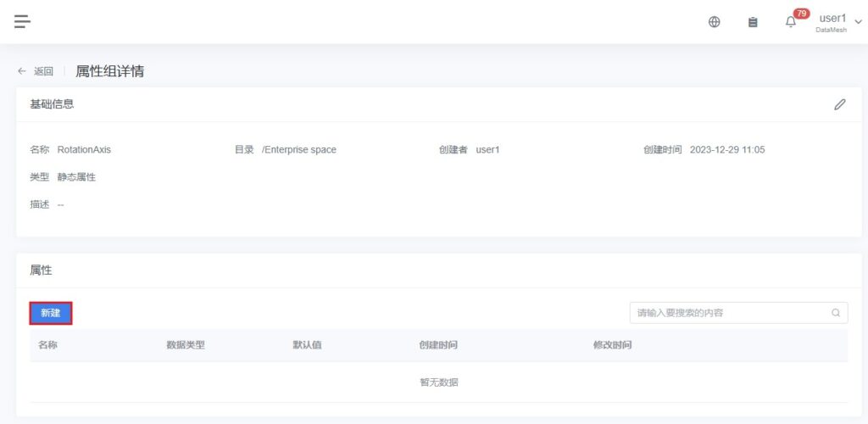Click the back arrow beside 返回
Image resolution: width=868 pixels, height=424 pixels.
pyautogui.click(x=22, y=71)
